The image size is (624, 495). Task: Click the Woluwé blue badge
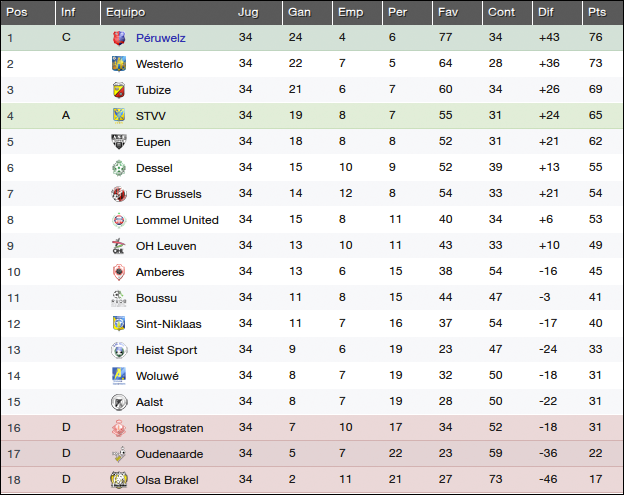(119, 376)
